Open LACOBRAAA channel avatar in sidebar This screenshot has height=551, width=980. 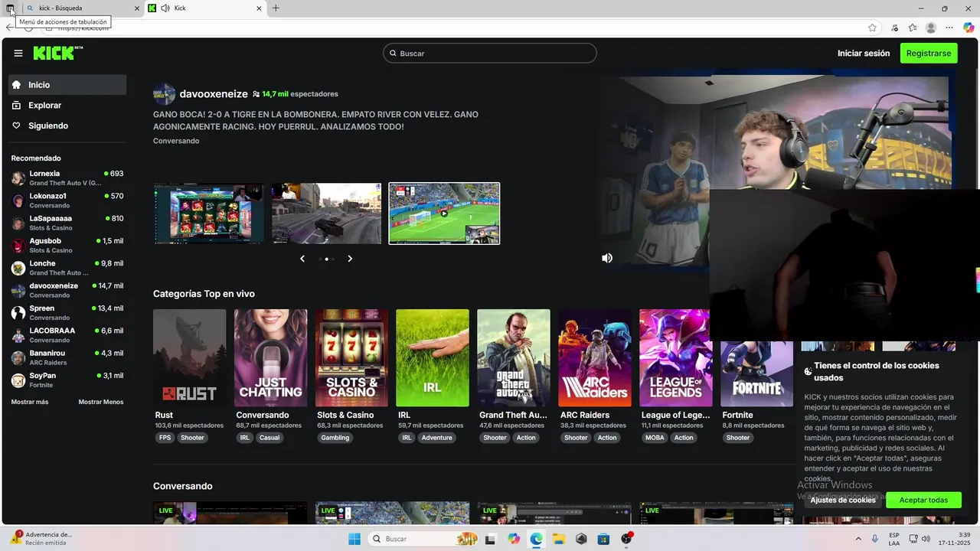click(18, 335)
